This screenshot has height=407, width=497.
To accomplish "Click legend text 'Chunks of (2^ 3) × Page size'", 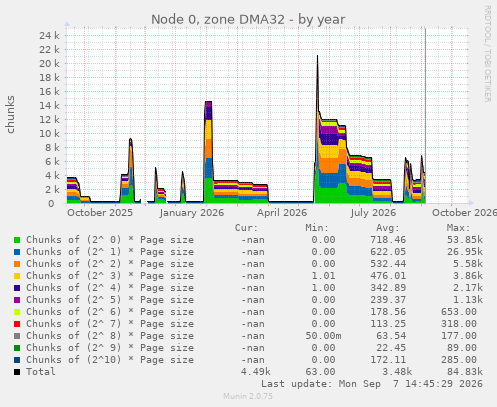I will pos(110,276).
